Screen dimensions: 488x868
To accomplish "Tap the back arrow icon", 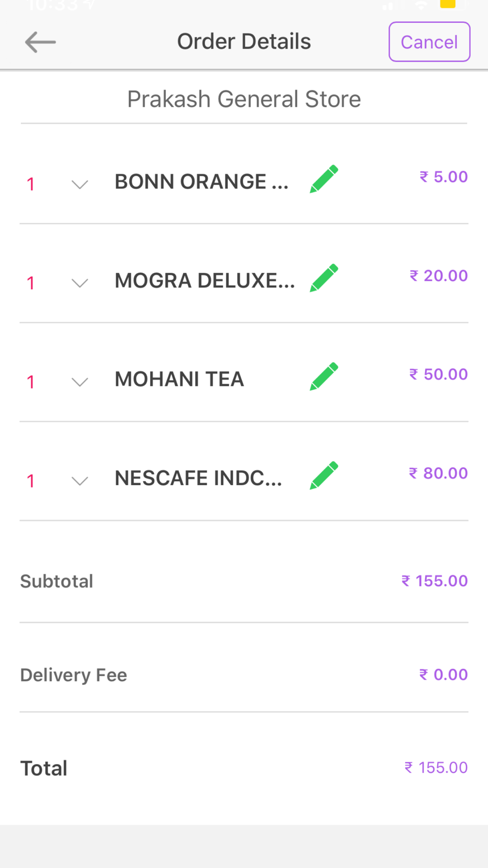I will 40,42.
